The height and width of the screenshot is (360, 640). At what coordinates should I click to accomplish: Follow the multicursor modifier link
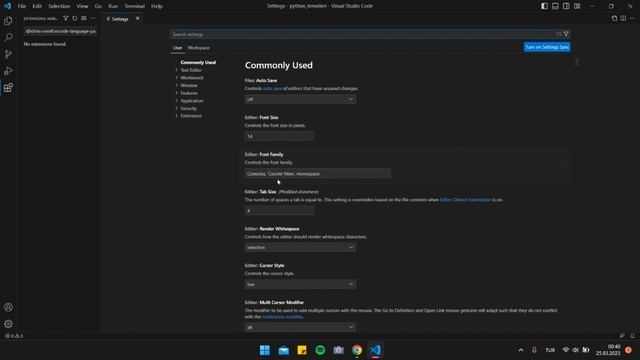point(282,317)
